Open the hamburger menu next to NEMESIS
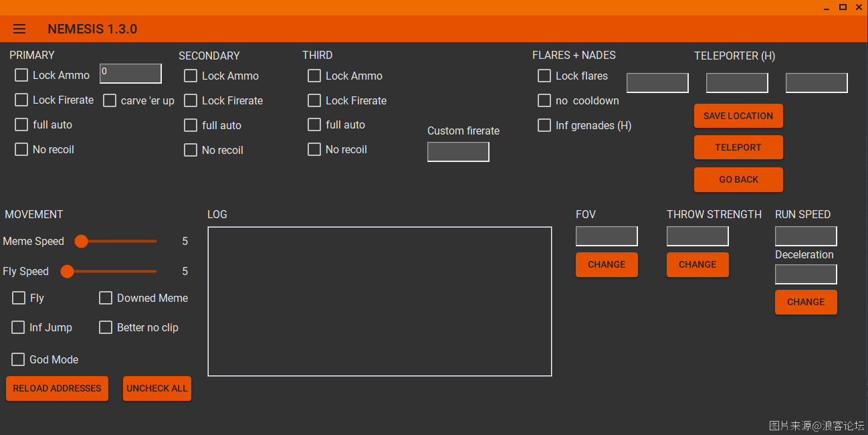Image resolution: width=868 pixels, height=435 pixels. click(x=19, y=29)
